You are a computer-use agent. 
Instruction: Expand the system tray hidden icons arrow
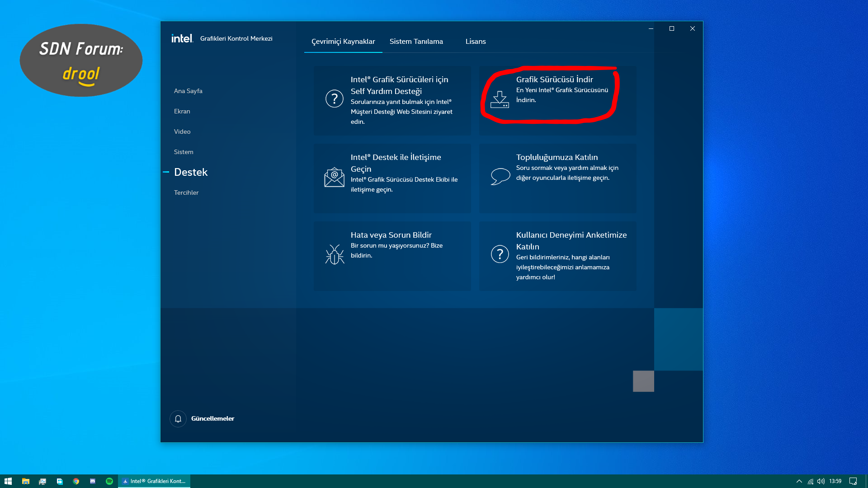pos(799,481)
